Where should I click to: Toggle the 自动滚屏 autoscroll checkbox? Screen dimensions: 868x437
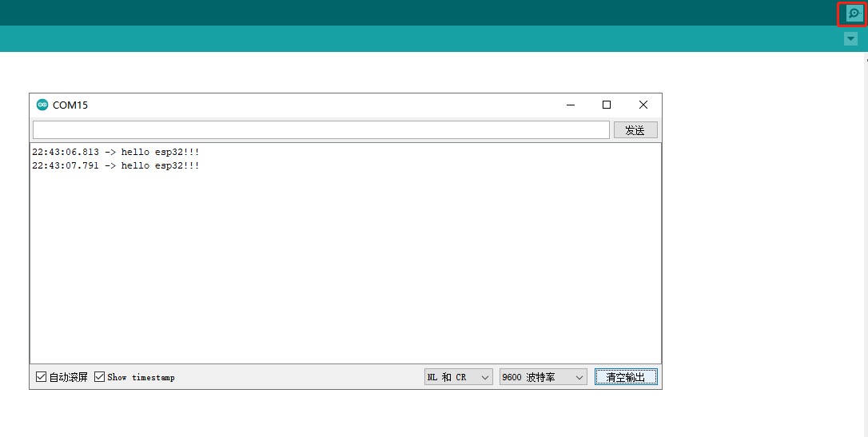(x=41, y=377)
